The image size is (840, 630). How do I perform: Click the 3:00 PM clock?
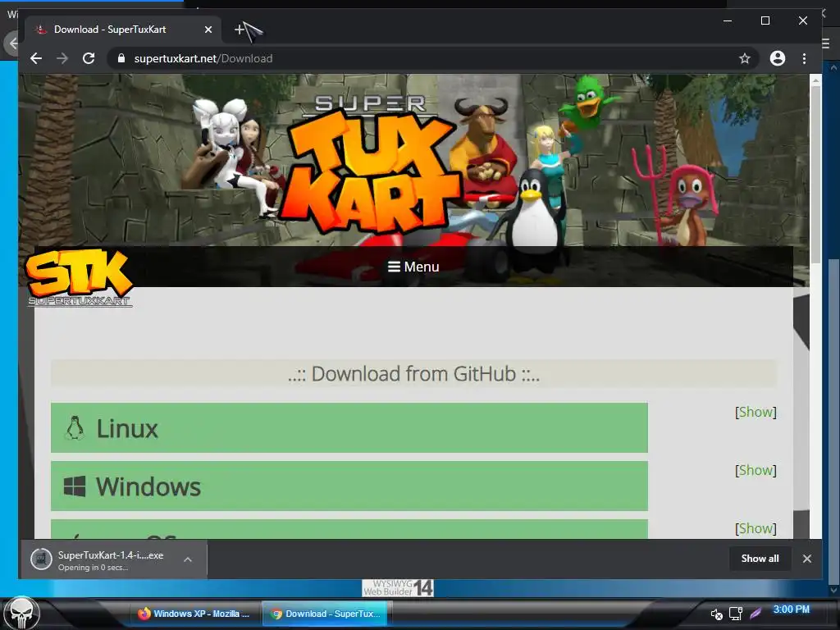coord(792,609)
